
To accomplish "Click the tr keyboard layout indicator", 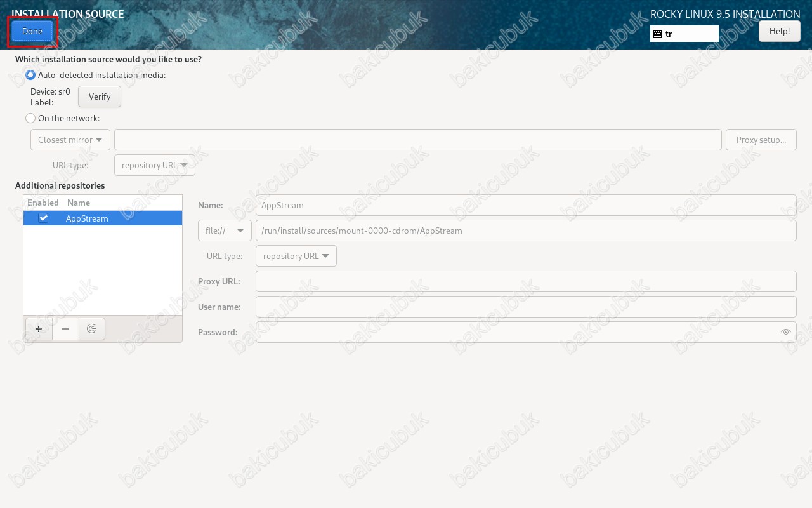I will point(684,34).
